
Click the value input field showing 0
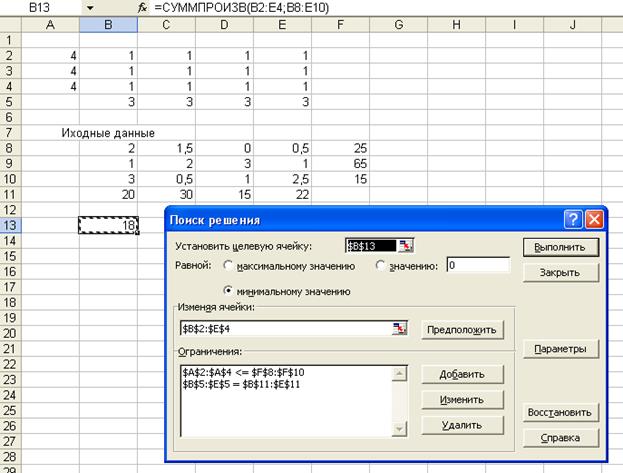[x=478, y=265]
